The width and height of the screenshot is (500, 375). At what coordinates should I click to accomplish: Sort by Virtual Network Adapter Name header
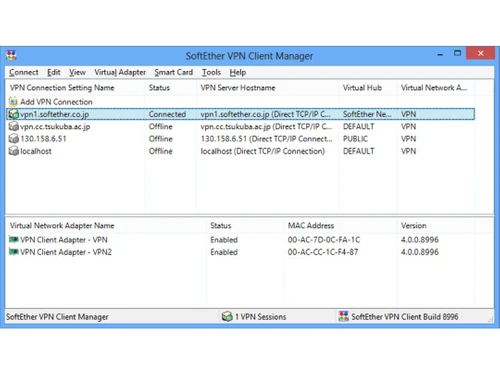click(x=106, y=226)
